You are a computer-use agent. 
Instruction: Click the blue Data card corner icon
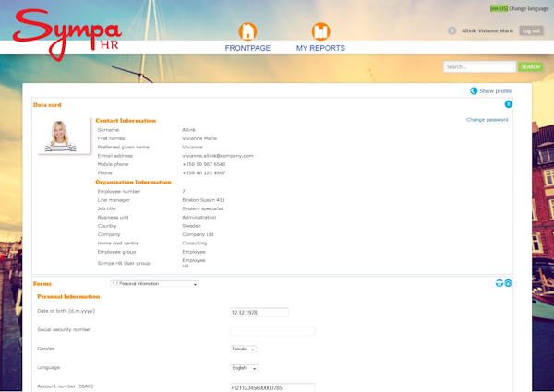click(508, 104)
